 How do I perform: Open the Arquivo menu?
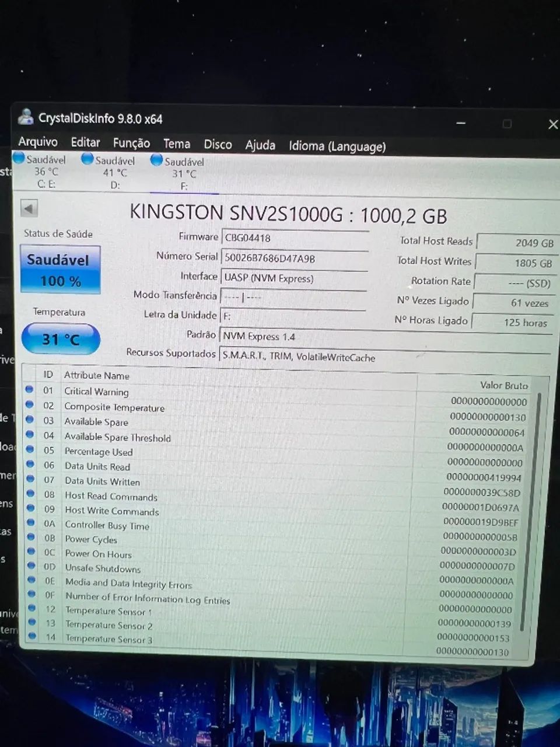point(38,142)
